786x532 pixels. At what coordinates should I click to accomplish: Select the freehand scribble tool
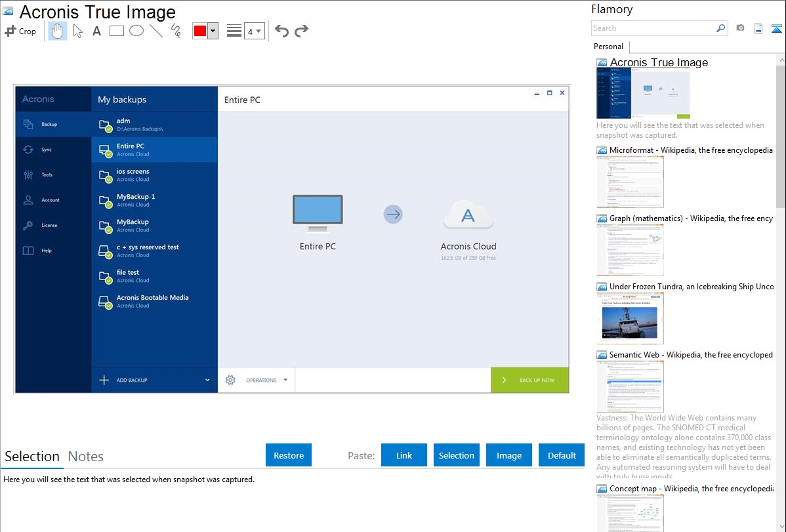pos(176,31)
